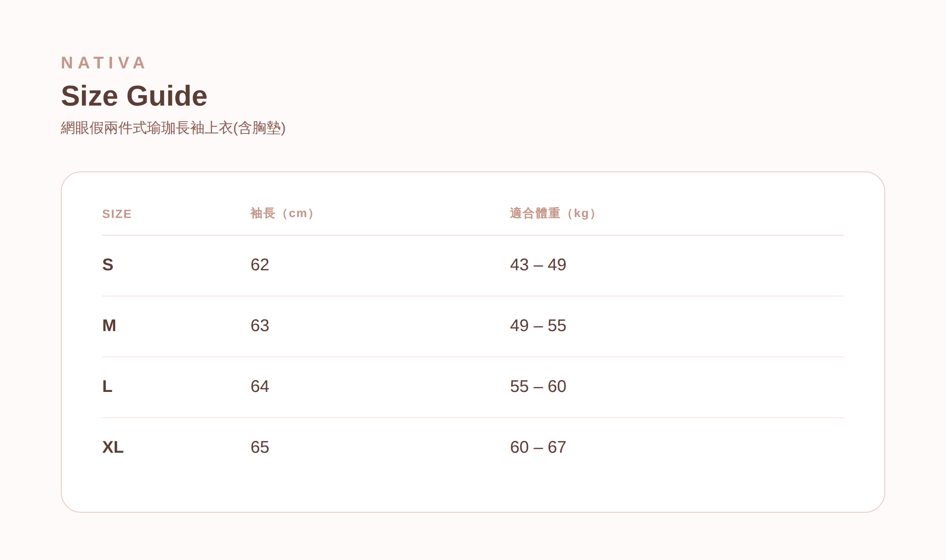This screenshot has height=560, width=946.
Task: Click the NATIVA brand label
Action: click(103, 63)
